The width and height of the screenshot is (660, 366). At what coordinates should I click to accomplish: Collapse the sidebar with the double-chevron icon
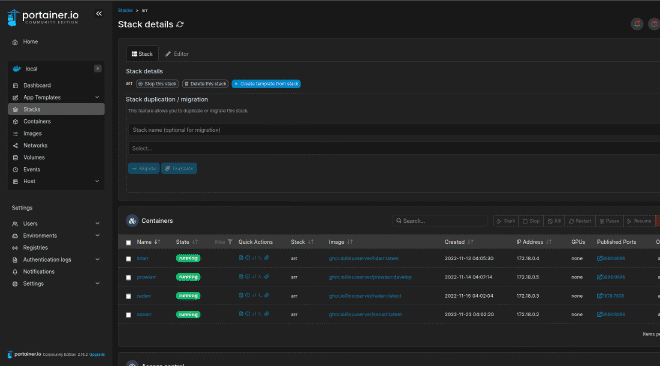coord(99,13)
